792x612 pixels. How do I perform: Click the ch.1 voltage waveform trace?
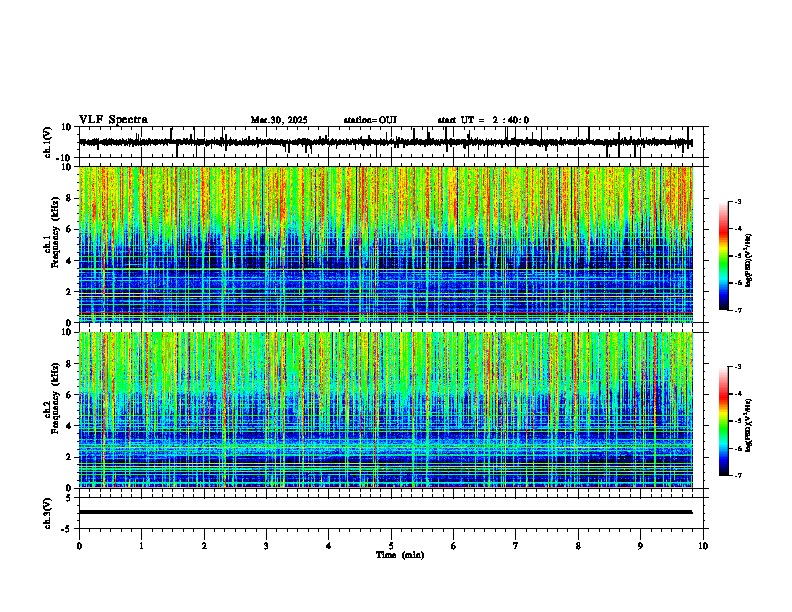385,142
